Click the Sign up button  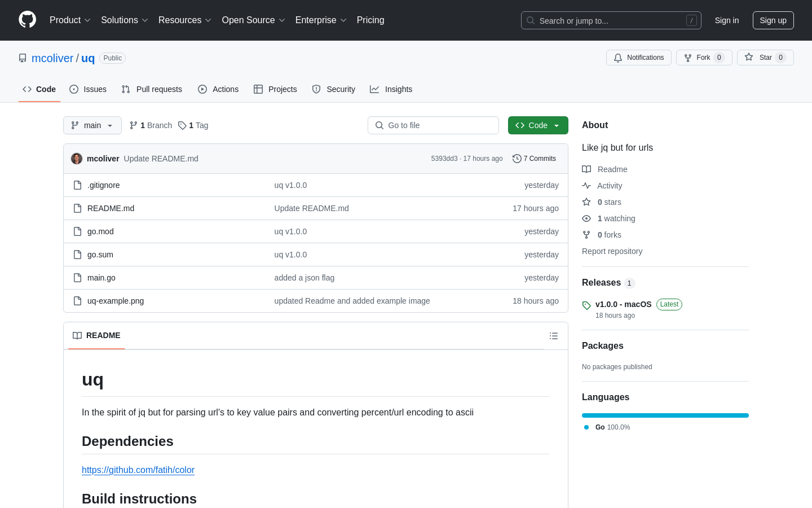(773, 20)
